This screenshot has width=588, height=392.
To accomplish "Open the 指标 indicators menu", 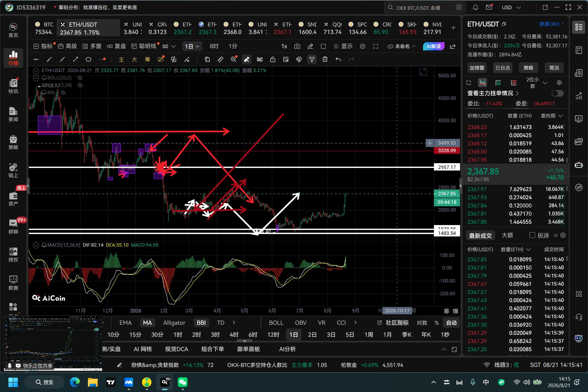I will (x=43, y=46).
